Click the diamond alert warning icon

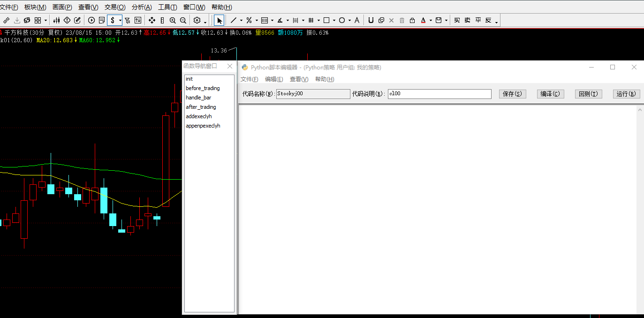click(x=67, y=20)
